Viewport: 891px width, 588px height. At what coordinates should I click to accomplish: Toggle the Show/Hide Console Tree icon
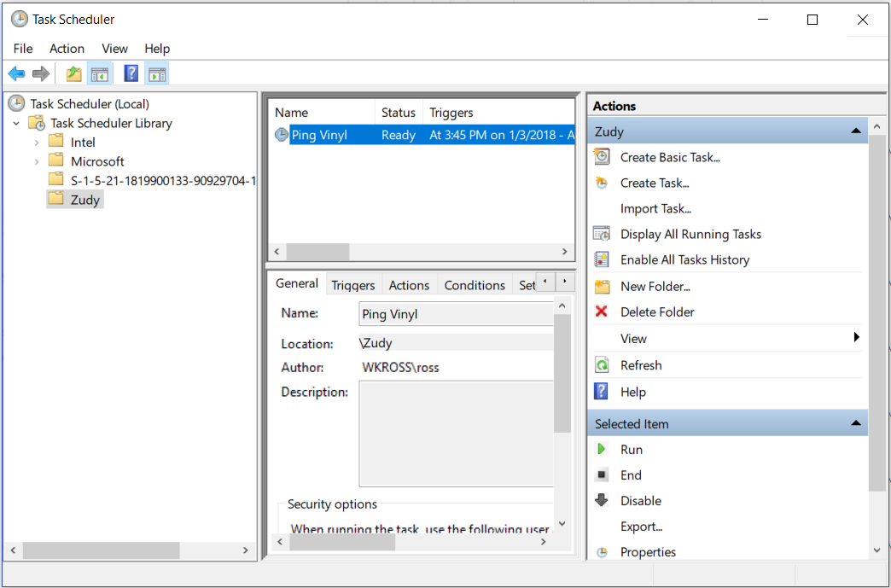coord(100,74)
